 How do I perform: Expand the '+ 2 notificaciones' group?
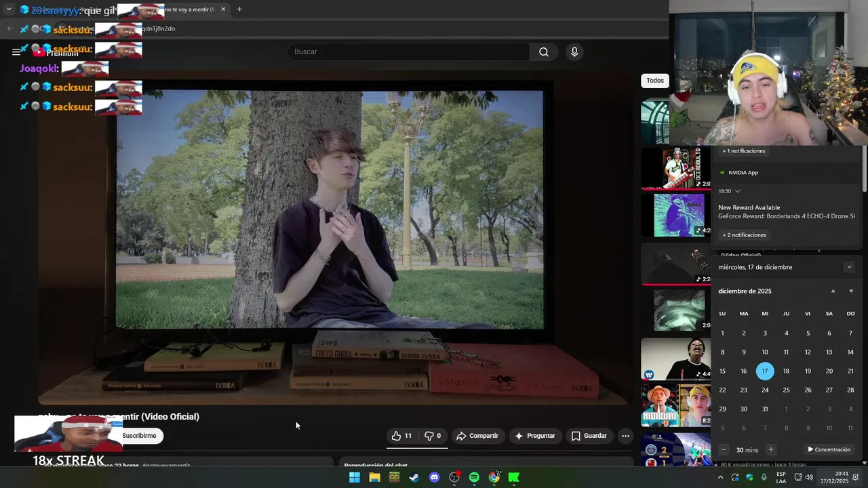click(744, 235)
